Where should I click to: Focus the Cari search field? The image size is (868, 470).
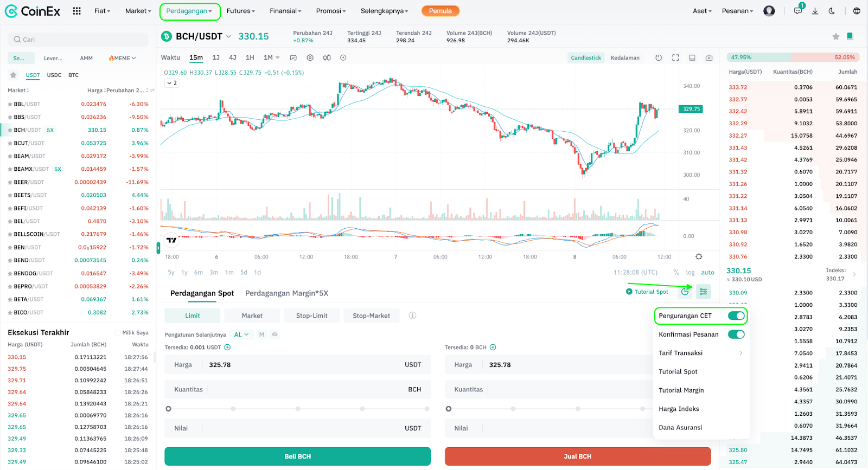tap(78, 40)
